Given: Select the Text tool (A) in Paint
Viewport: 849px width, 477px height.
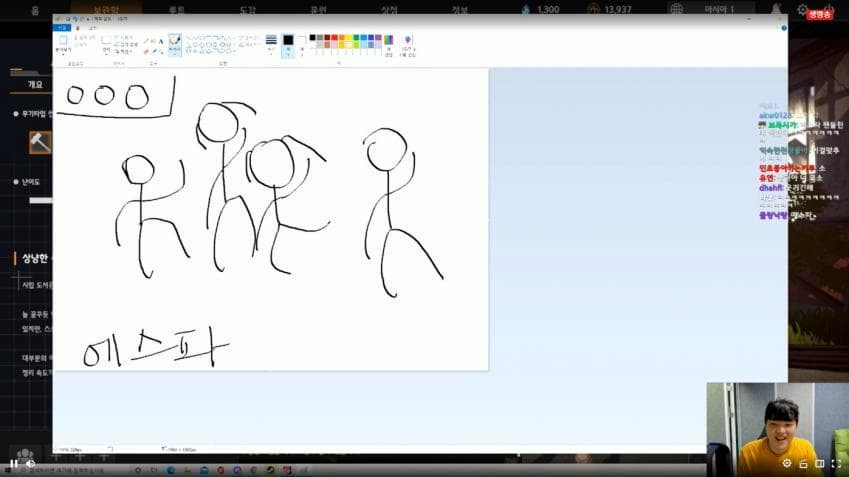Looking at the screenshot, I should (x=161, y=41).
